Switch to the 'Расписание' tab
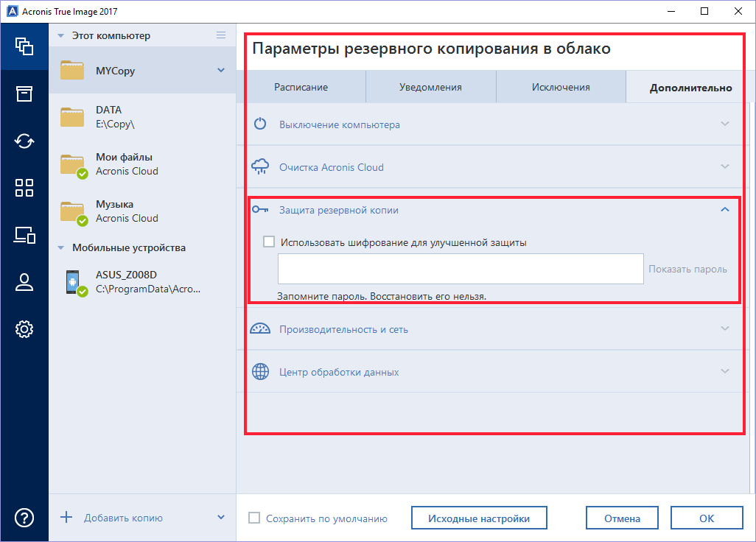Image resolution: width=756 pixels, height=542 pixels. [x=301, y=87]
